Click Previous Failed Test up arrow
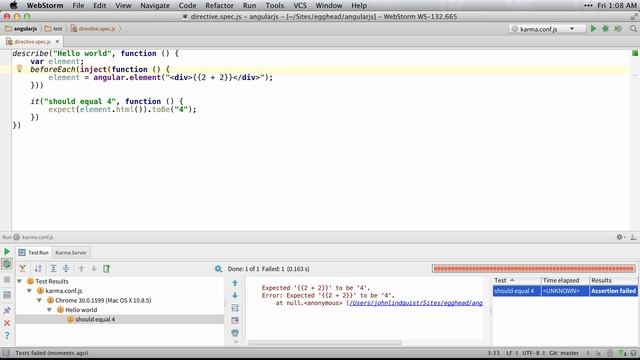The height and width of the screenshot is (360, 640). tap(81, 269)
